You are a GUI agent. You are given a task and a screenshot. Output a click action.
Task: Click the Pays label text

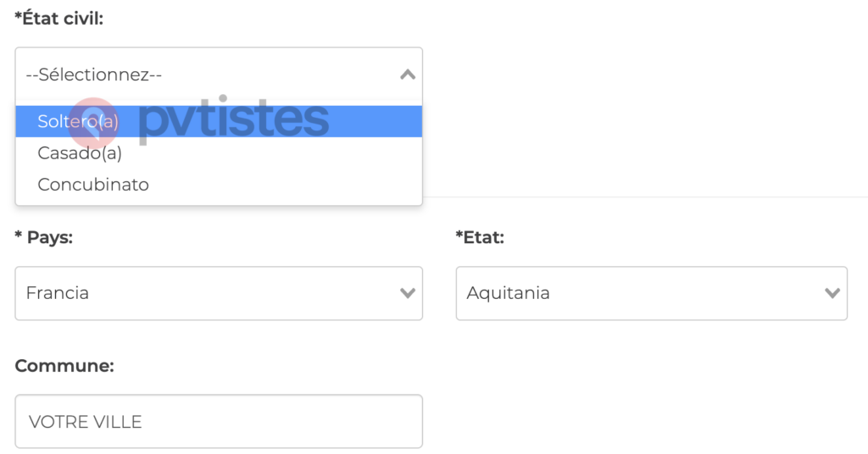[x=50, y=238]
